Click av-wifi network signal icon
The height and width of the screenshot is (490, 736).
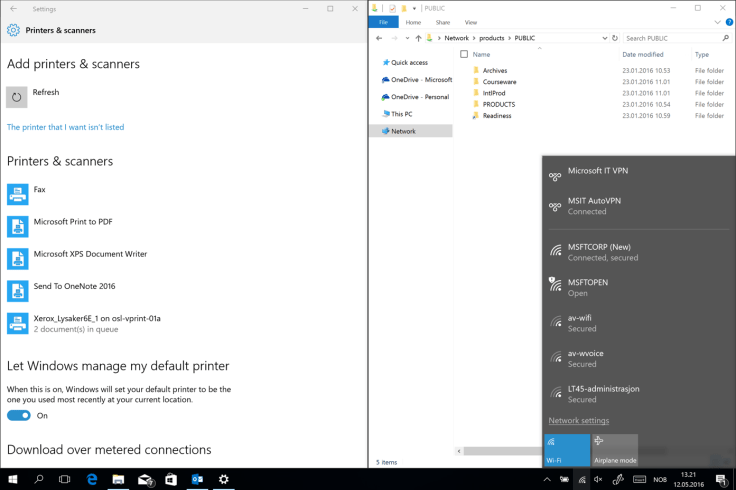click(x=556, y=322)
